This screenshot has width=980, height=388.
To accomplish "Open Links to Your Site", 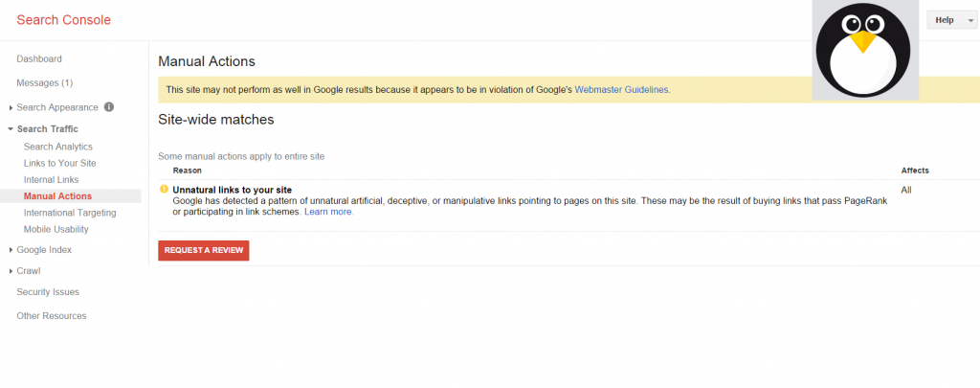I will click(60, 163).
